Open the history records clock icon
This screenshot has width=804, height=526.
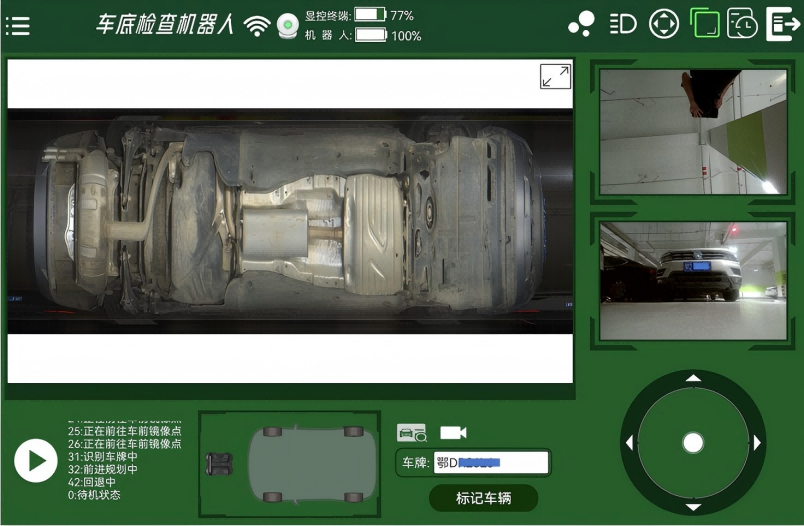(742, 24)
